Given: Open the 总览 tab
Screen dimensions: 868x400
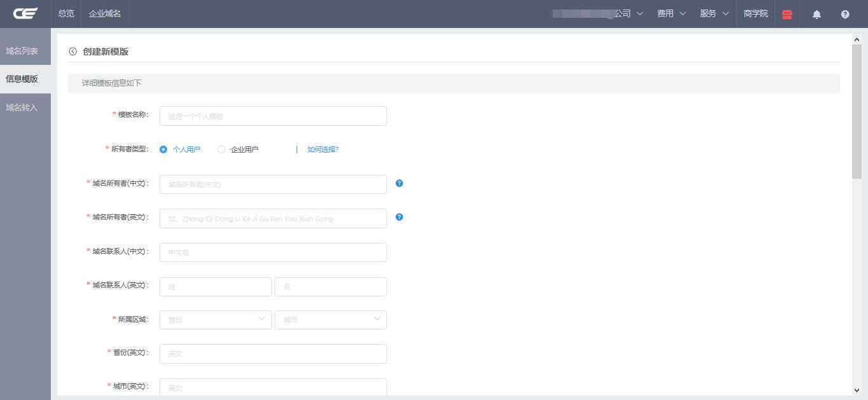Looking at the screenshot, I should click(66, 13).
